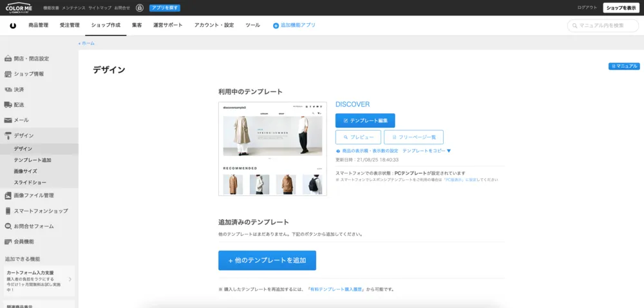Click the lock icon in top bar
Image resolution: width=644 pixels, height=308 pixels.
140,8
